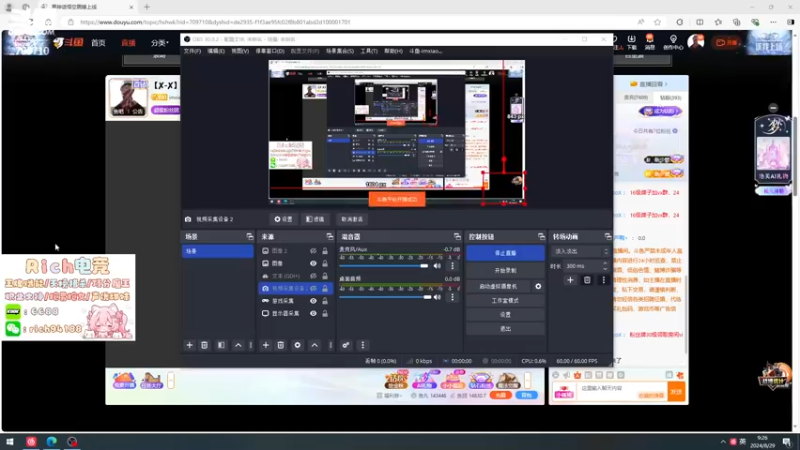Open the 帮助(H) menu in OBS
Viewport: 800px width, 450px height.
(393, 51)
